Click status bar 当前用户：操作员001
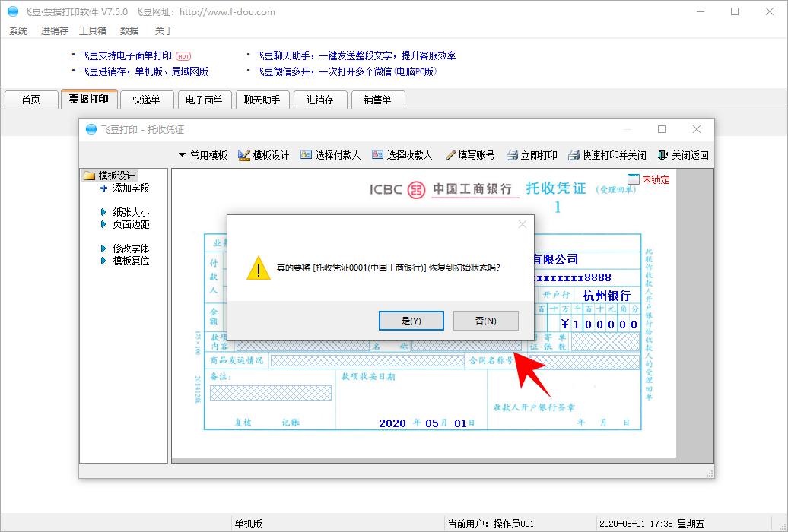 (x=491, y=524)
